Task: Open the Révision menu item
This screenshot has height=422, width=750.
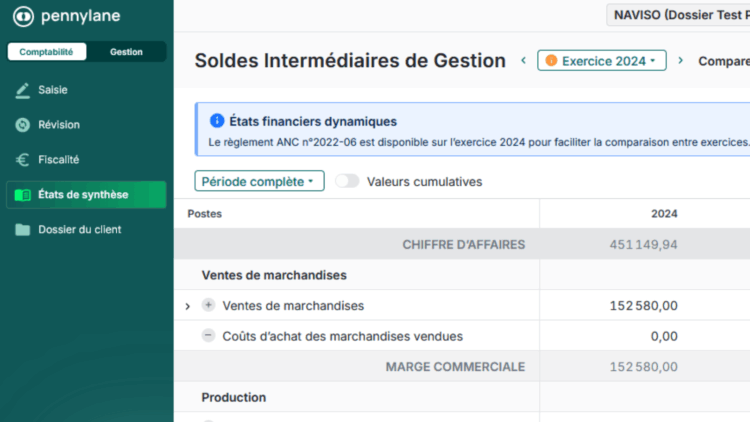Action: pyautogui.click(x=59, y=125)
